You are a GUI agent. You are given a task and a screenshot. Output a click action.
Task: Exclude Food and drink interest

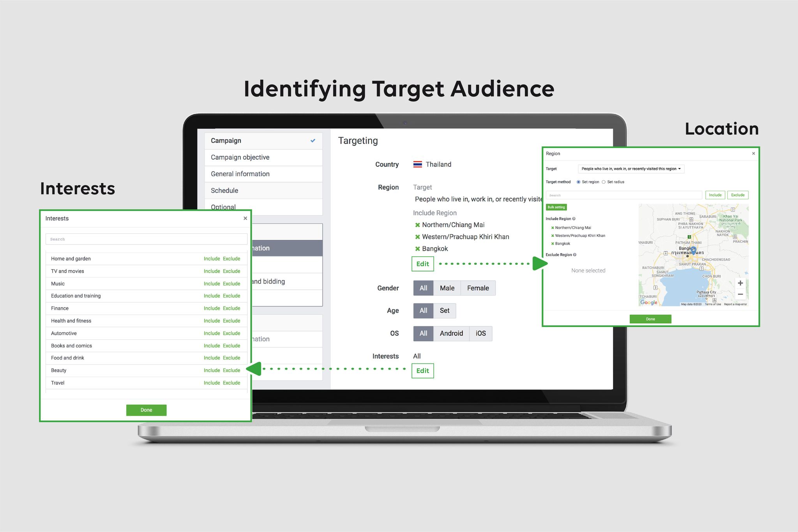(231, 358)
